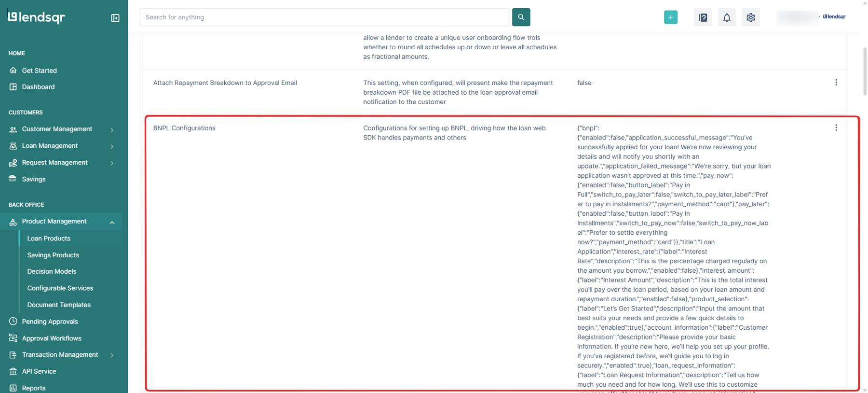
Task: Click the green plus add button
Action: [x=670, y=17]
